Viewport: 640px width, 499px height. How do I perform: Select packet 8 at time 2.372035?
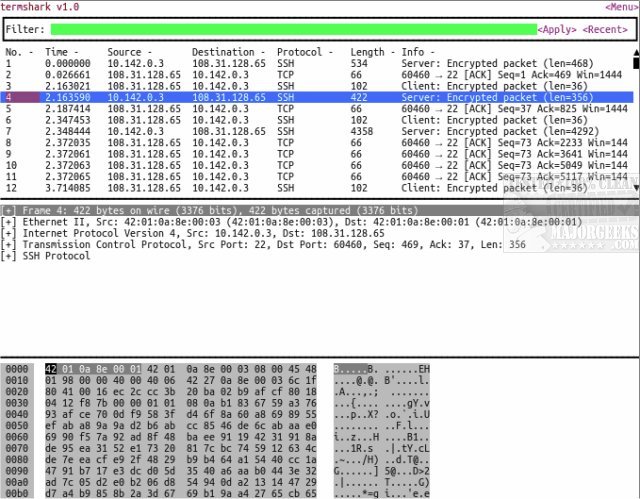pos(317,143)
